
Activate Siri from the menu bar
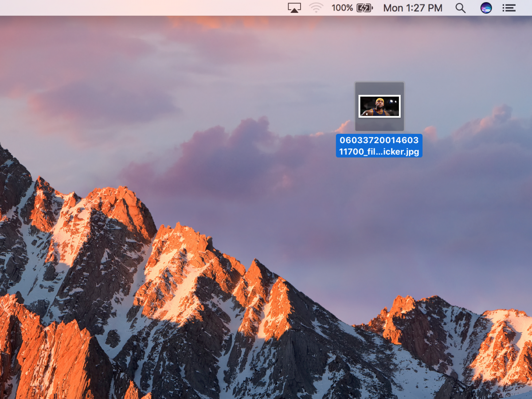point(486,8)
